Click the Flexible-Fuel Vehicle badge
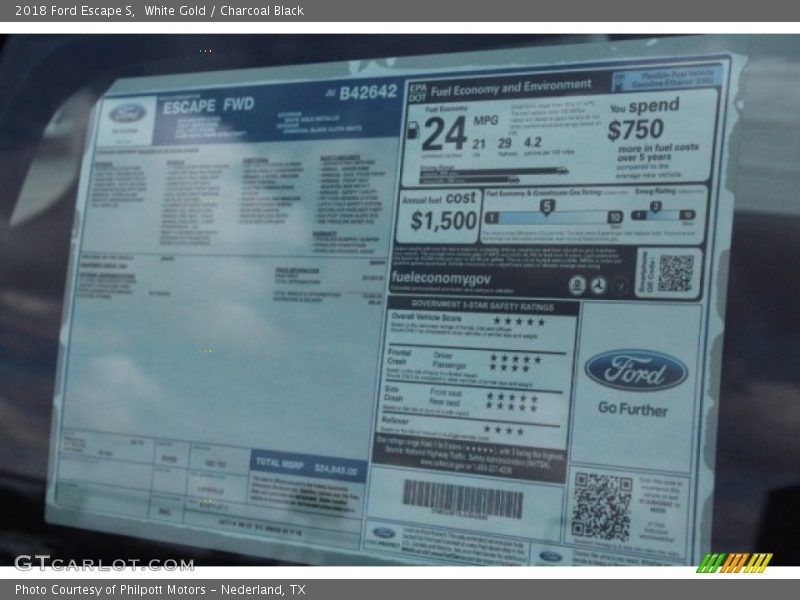Viewport: 800px width, 600px height. (667, 79)
